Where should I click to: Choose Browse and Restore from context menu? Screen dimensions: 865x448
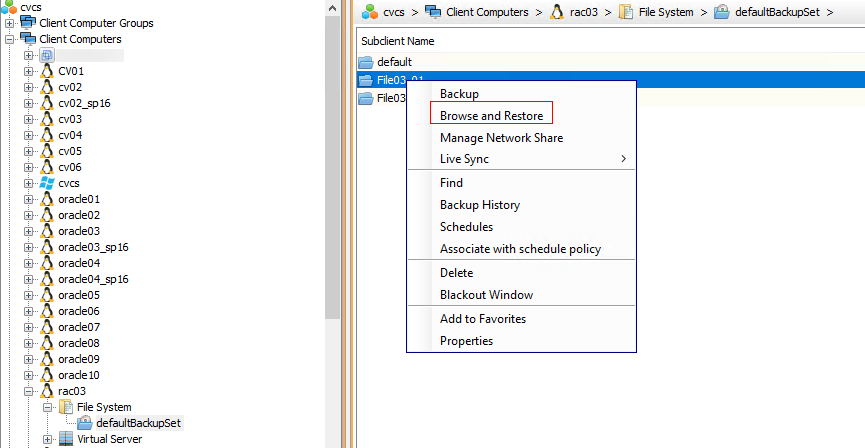coord(491,116)
